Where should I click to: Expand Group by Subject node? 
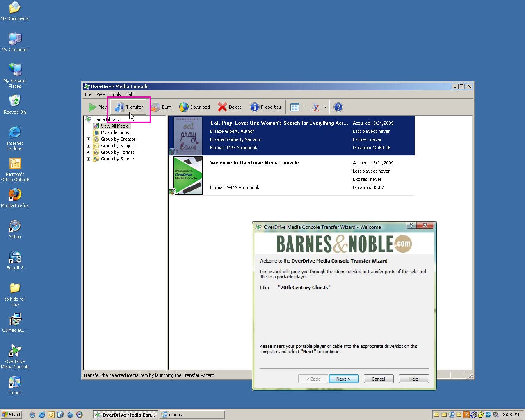coord(88,146)
